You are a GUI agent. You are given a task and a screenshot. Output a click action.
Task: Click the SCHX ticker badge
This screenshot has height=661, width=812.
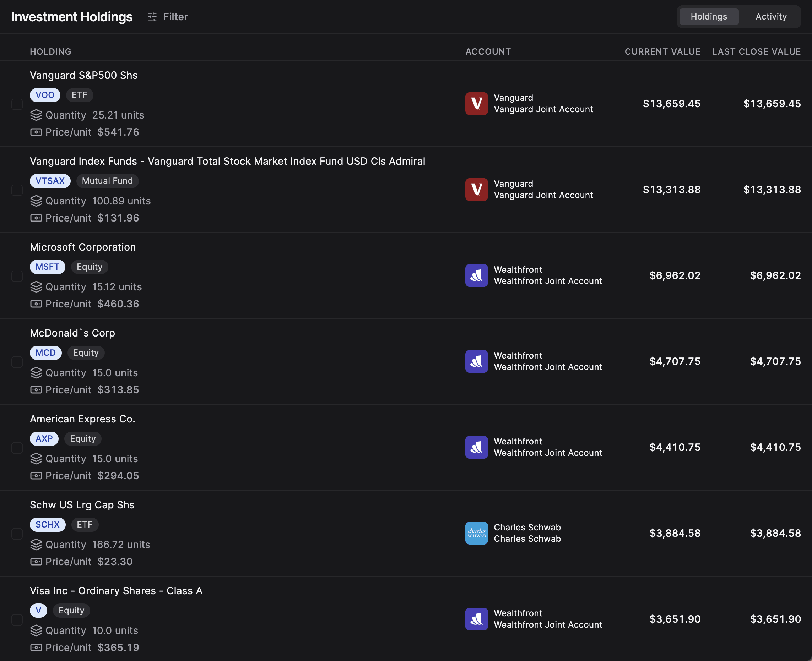48,525
